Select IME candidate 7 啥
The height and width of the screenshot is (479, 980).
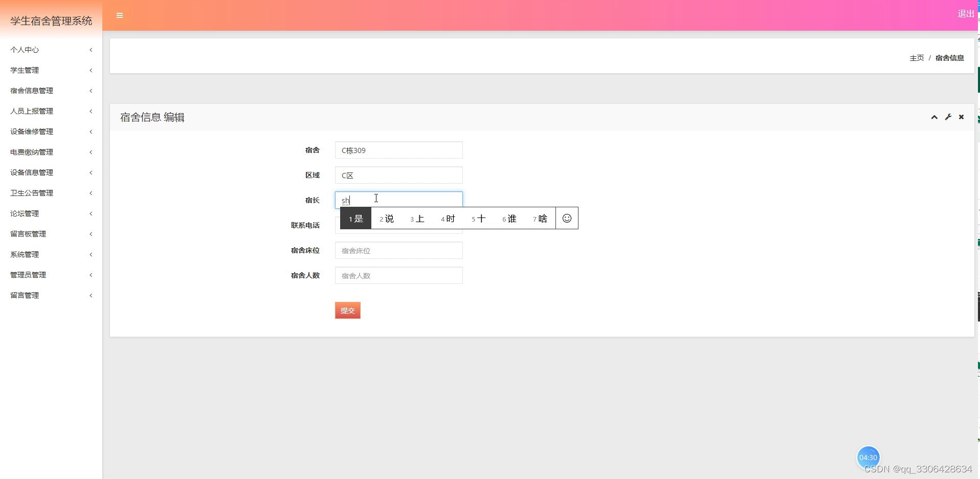pos(540,219)
